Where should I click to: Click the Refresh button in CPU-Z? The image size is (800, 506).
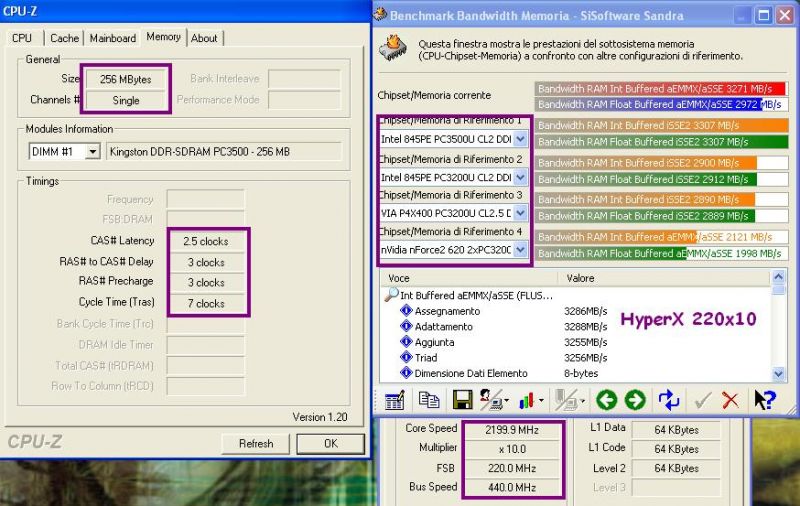pos(256,444)
